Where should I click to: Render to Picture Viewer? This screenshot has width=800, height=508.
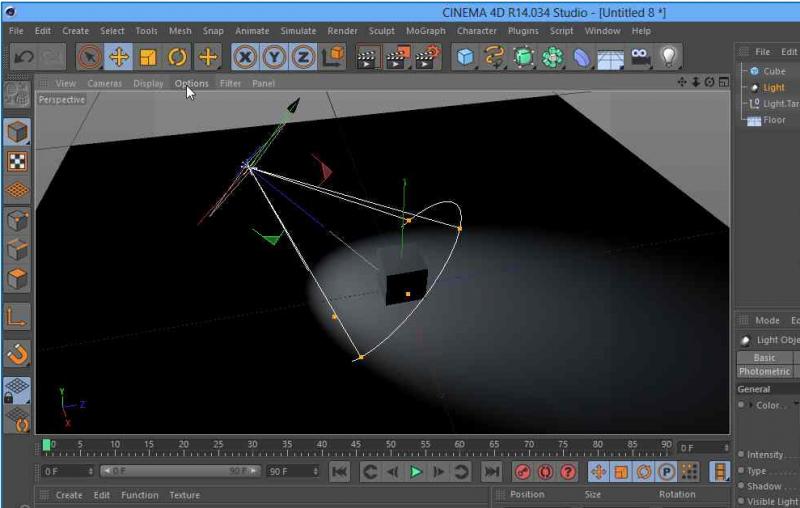[x=397, y=57]
